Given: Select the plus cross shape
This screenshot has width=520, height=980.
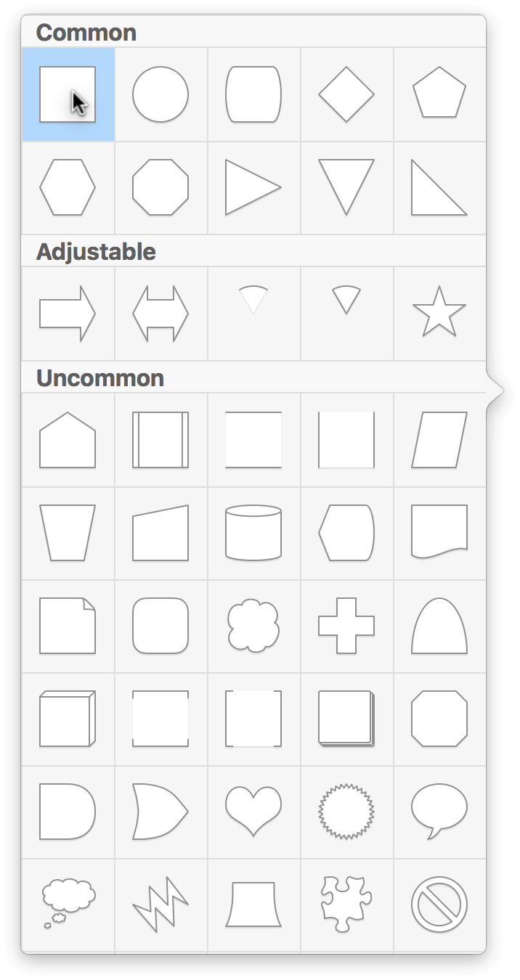Looking at the screenshot, I should point(346,626).
